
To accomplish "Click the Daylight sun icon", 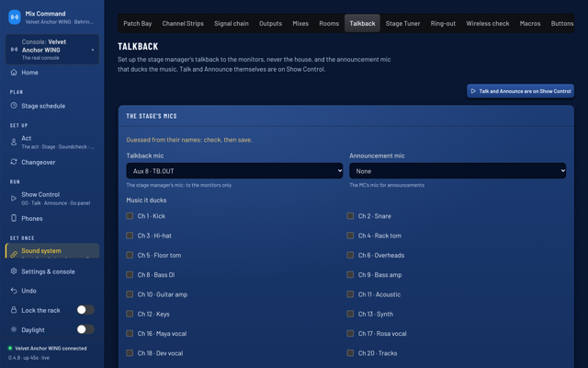I will [x=14, y=329].
